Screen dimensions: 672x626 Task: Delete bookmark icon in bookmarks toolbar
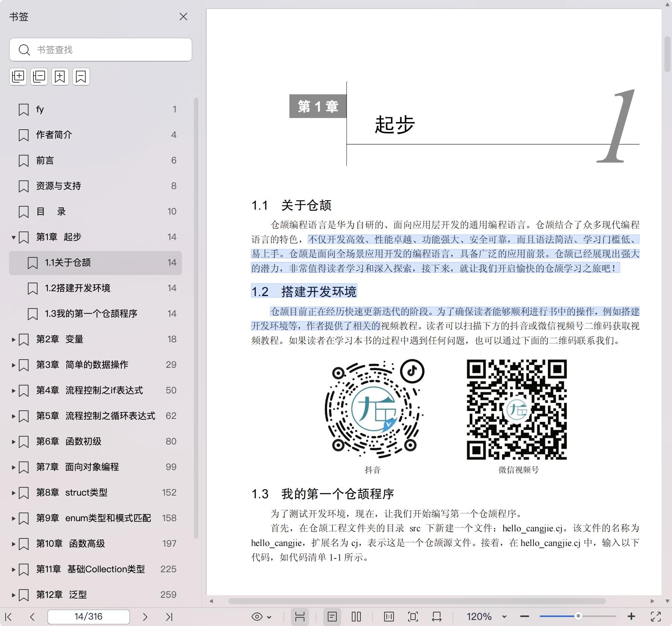(x=81, y=77)
